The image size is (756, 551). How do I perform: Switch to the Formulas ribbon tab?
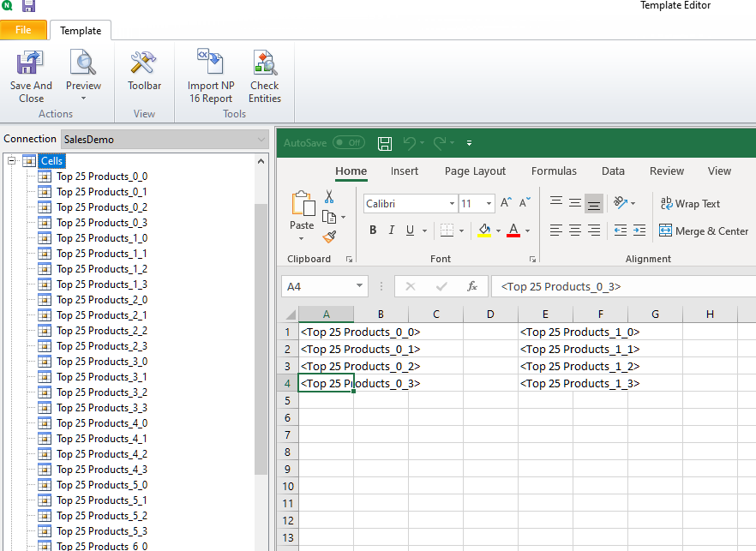point(554,171)
